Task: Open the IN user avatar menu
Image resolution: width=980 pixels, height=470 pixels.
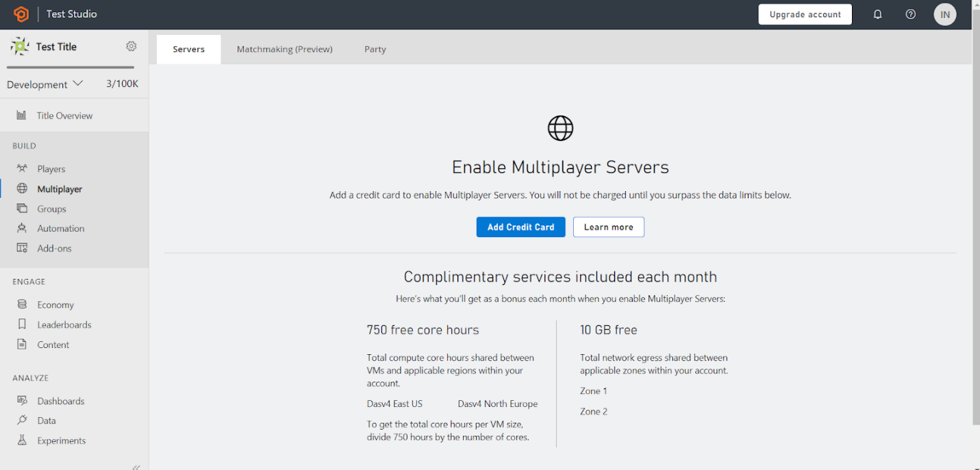Action: click(x=945, y=14)
